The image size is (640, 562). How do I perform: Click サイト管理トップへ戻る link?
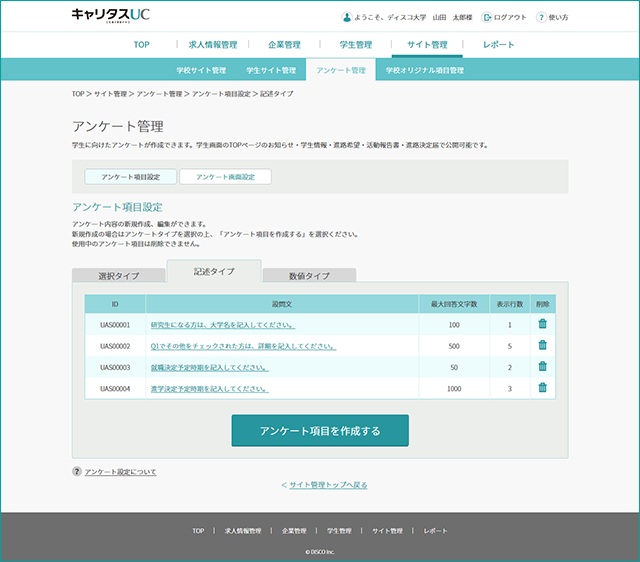click(328, 485)
